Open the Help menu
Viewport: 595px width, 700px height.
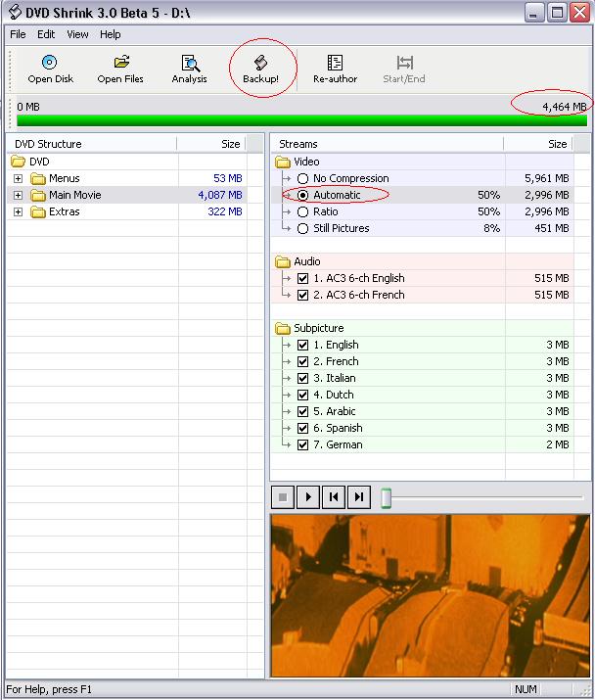(111, 34)
